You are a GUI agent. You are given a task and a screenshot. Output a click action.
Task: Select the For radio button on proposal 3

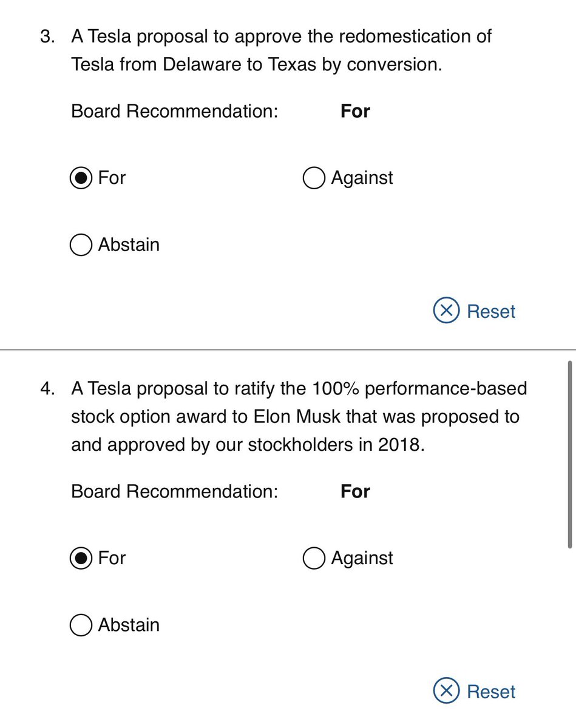pyautogui.click(x=81, y=178)
